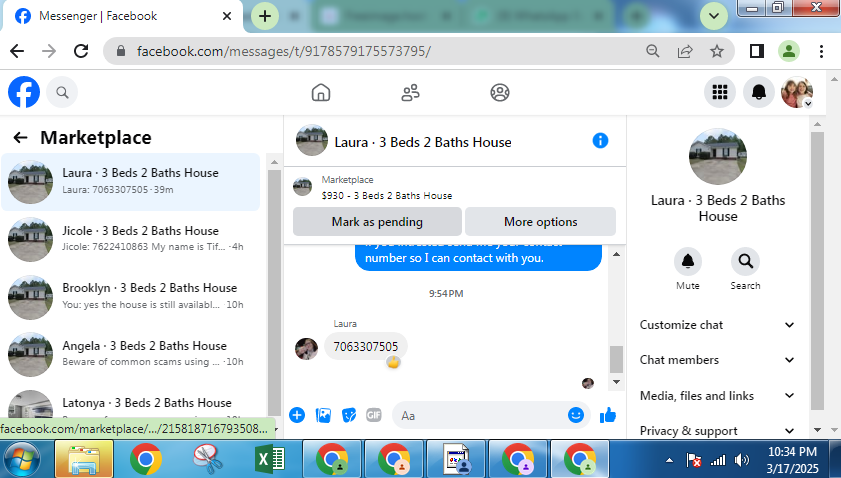The height and width of the screenshot is (478, 841).
Task: Open conversation information blue icon
Action: [600, 141]
